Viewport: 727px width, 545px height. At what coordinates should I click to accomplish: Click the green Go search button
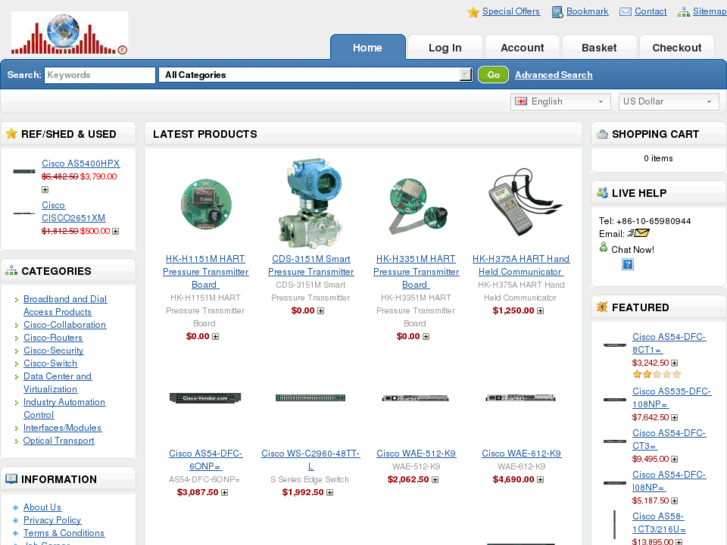point(493,75)
